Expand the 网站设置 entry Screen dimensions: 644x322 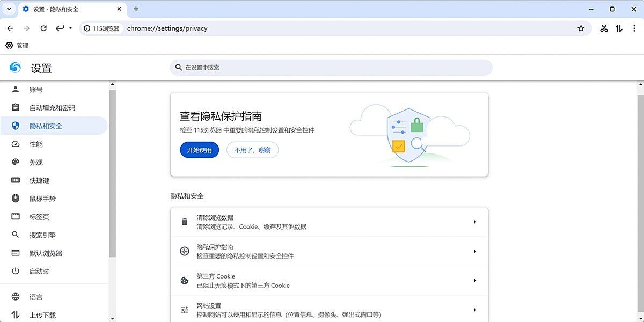474,309
